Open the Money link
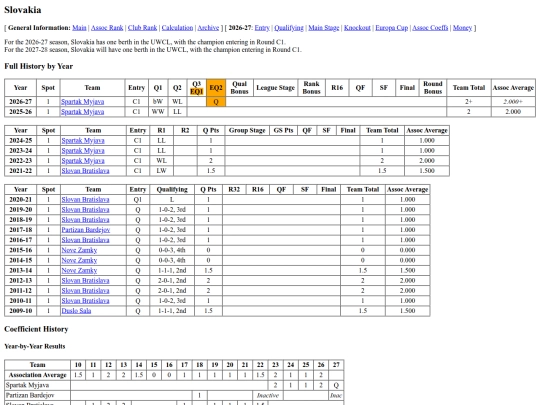Viewport: 540px width, 405px height. [x=462, y=28]
